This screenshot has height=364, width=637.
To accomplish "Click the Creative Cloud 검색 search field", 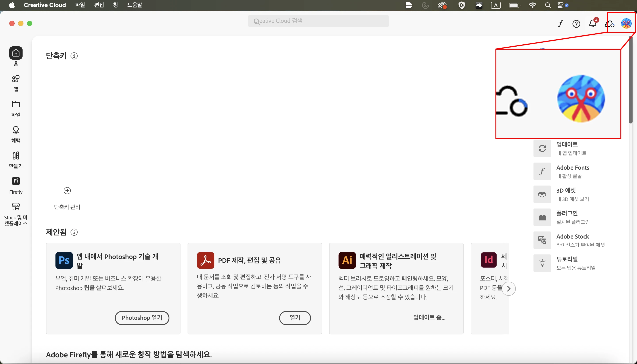I will point(318,21).
